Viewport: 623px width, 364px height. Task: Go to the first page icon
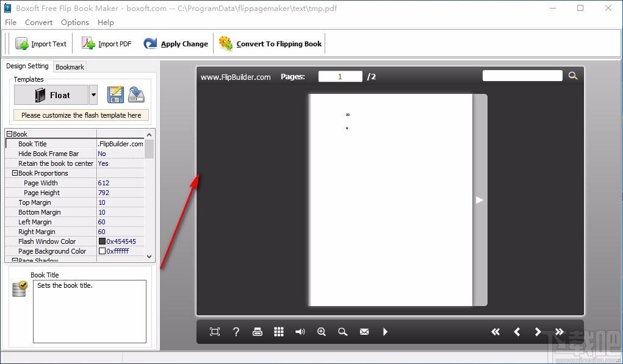[495, 332]
